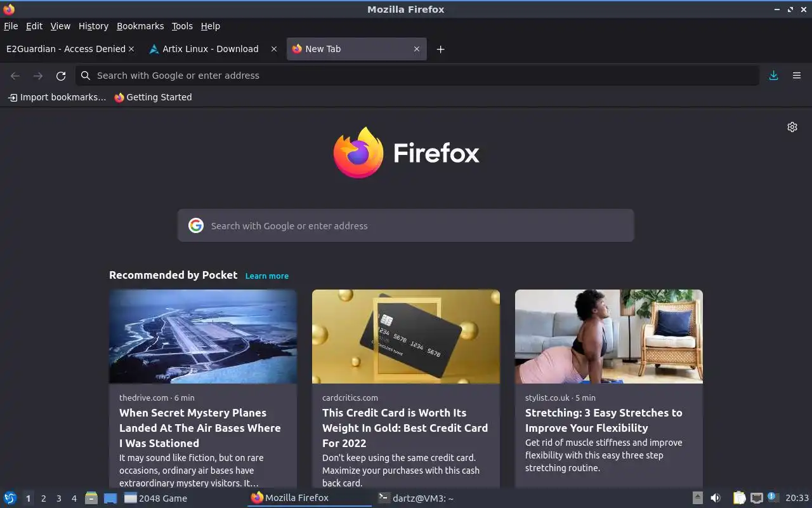812x508 pixels.
Task: Close the Artix Linux - Download tab
Action: 274,49
